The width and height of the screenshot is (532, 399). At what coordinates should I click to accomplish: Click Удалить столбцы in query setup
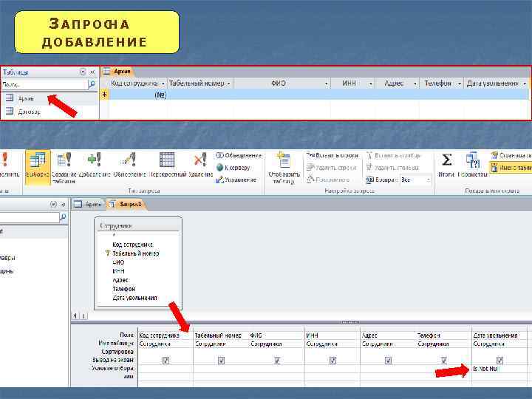click(x=392, y=168)
